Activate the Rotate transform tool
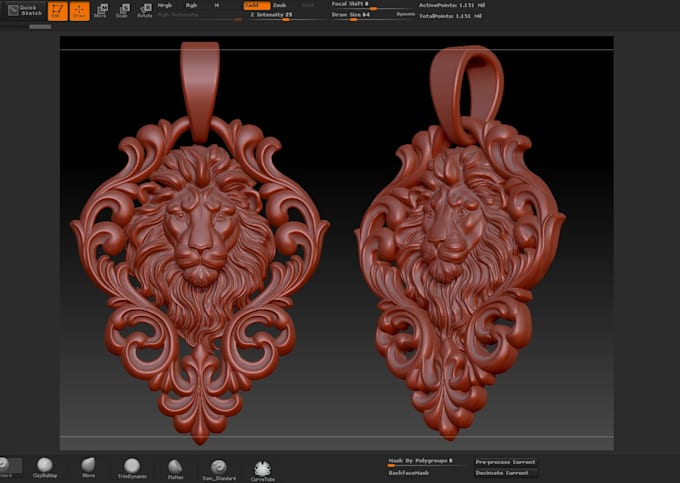680x483 pixels. click(x=145, y=11)
